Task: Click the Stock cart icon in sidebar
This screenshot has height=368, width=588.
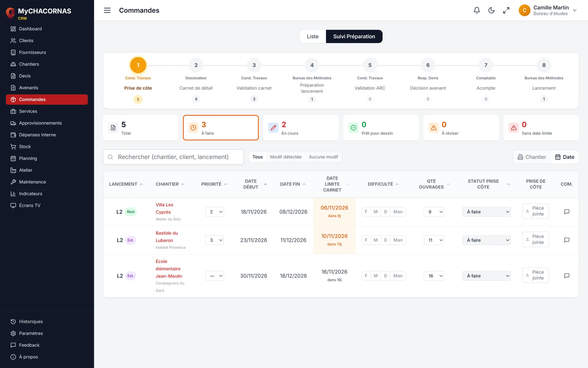Action: [x=13, y=146]
